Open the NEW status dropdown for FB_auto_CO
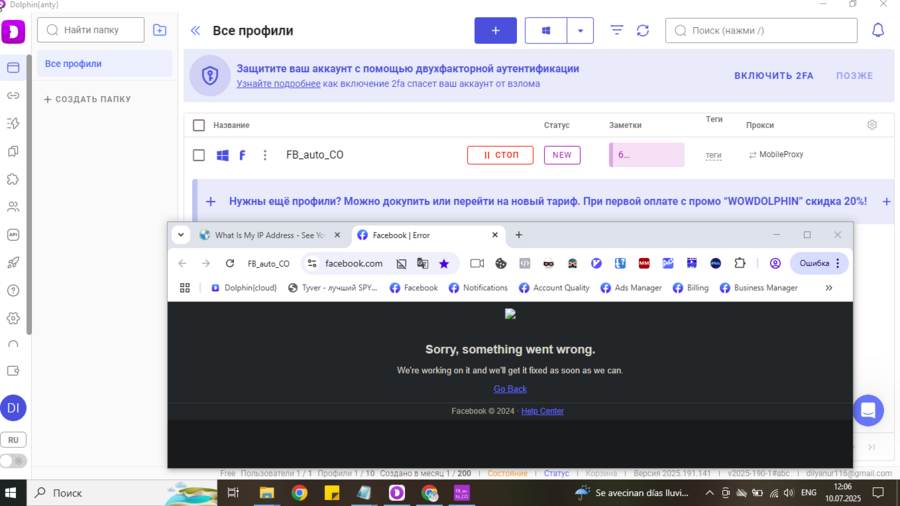The image size is (900, 506). (562, 155)
